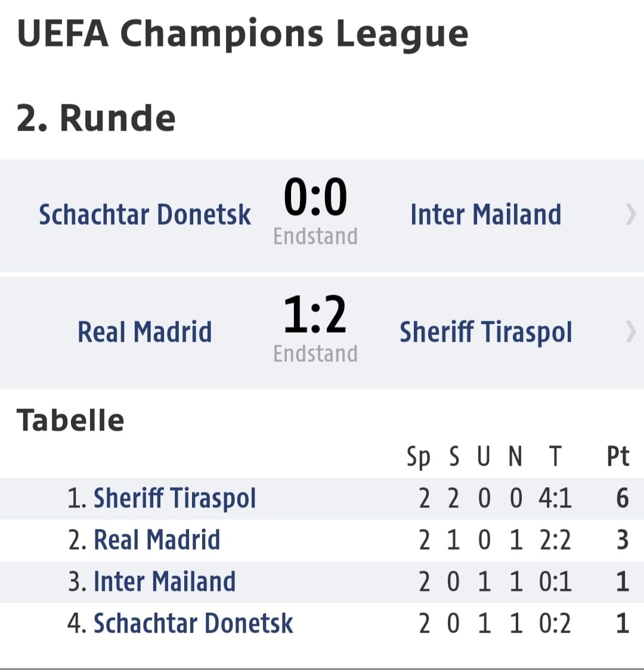Click Real Madrid in the second match
644x670 pixels.
pos(144,332)
